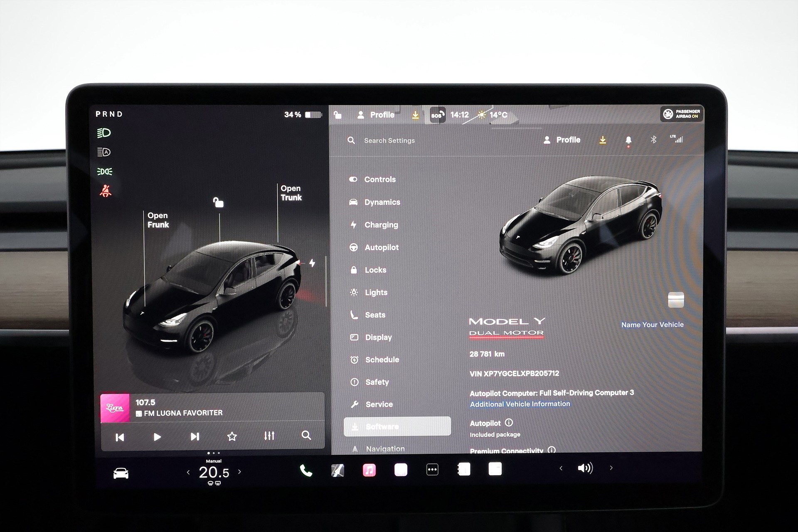Tap the phone icon in bottom bar
This screenshot has height=532, width=798.
[x=306, y=470]
